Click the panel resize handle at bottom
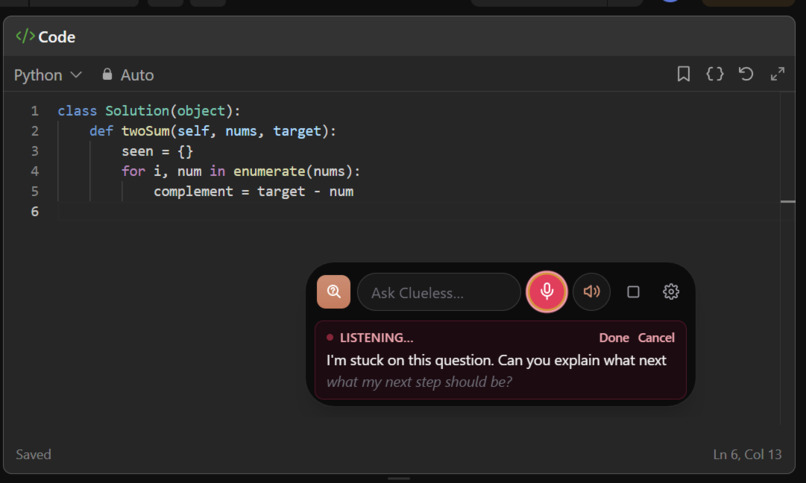 tap(399, 478)
